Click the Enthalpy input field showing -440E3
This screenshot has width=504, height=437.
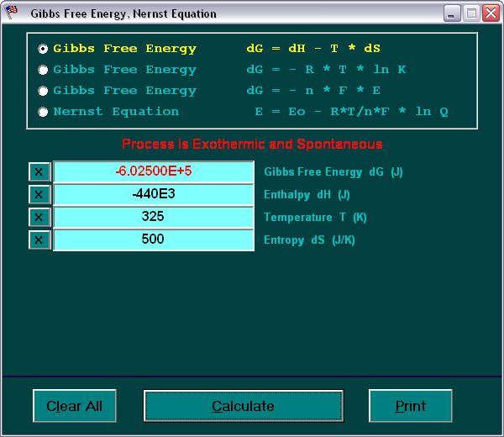(x=154, y=194)
